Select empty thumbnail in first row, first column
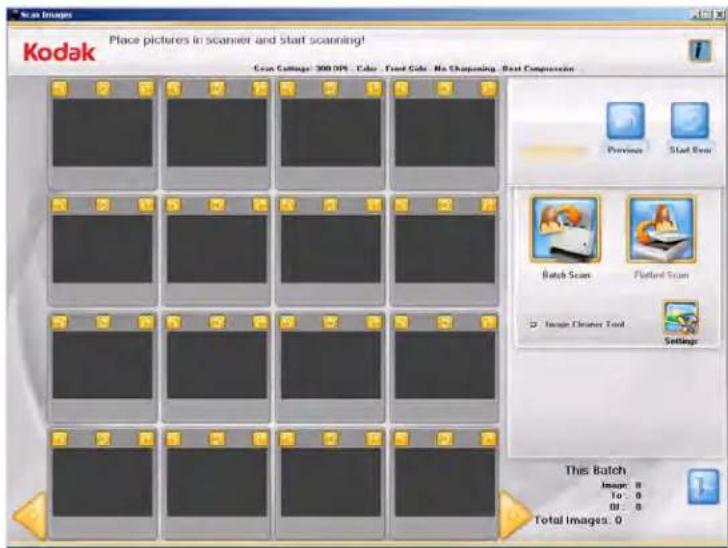This screenshot has width=728, height=548. click(103, 132)
